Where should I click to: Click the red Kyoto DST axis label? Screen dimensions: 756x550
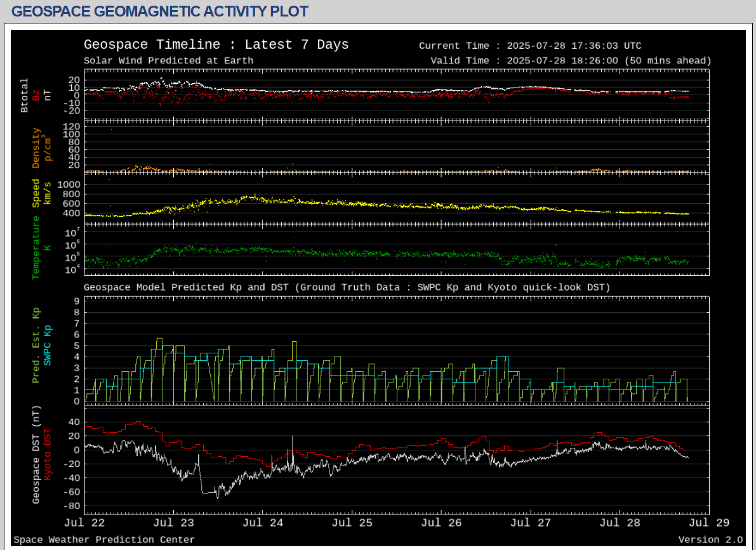point(48,454)
